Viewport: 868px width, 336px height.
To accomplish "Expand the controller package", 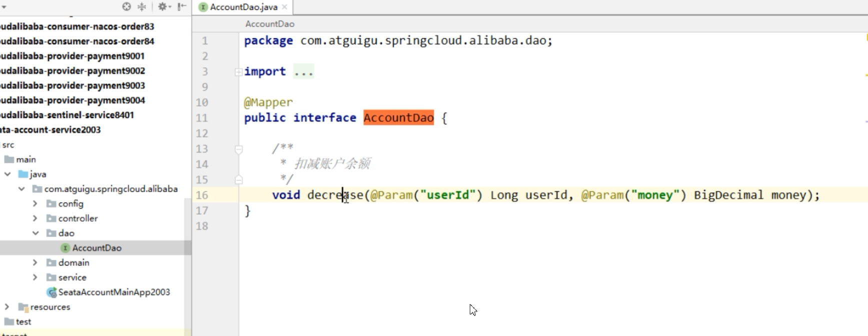I will 35,218.
